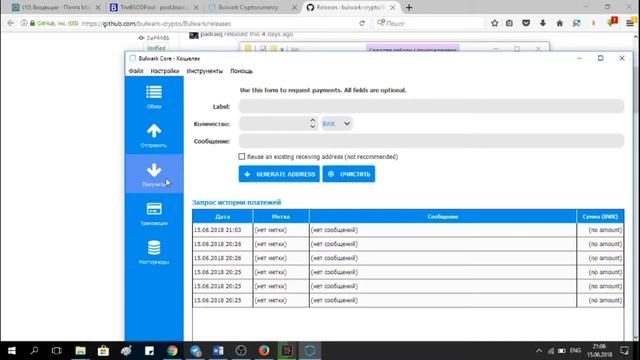Open the Overview page in wallet sidebar
The height and width of the screenshot is (360, 640).
tap(154, 97)
